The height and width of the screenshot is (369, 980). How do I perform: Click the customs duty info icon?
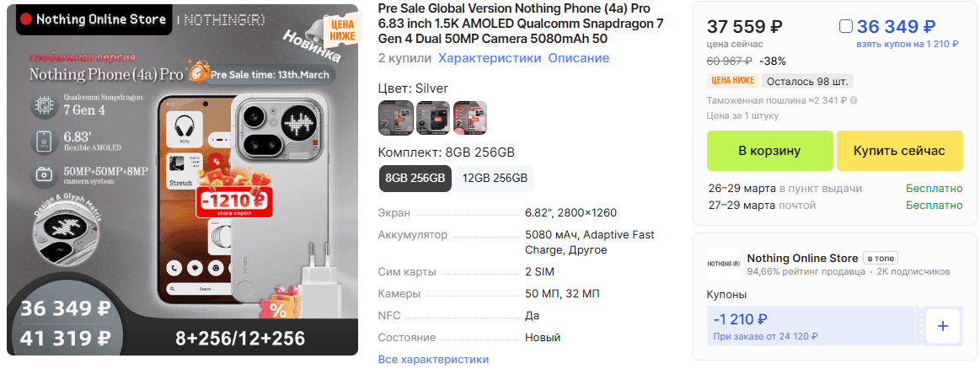click(854, 100)
